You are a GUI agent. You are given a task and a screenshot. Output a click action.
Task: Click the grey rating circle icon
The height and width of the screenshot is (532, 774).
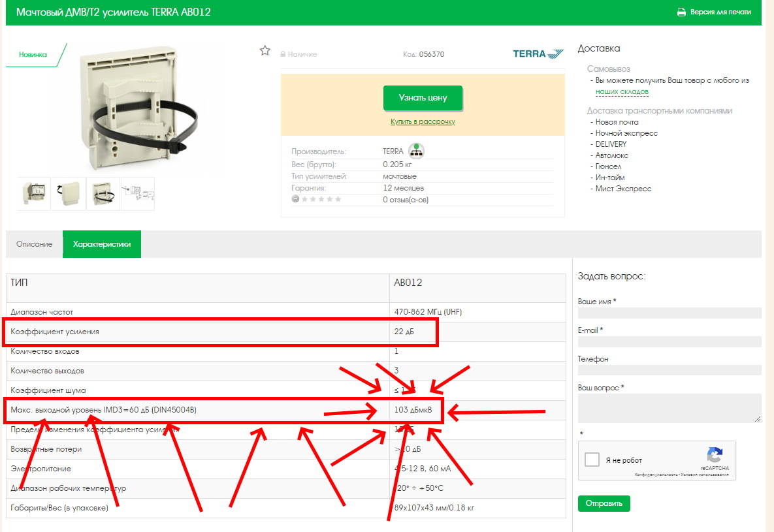click(x=295, y=199)
